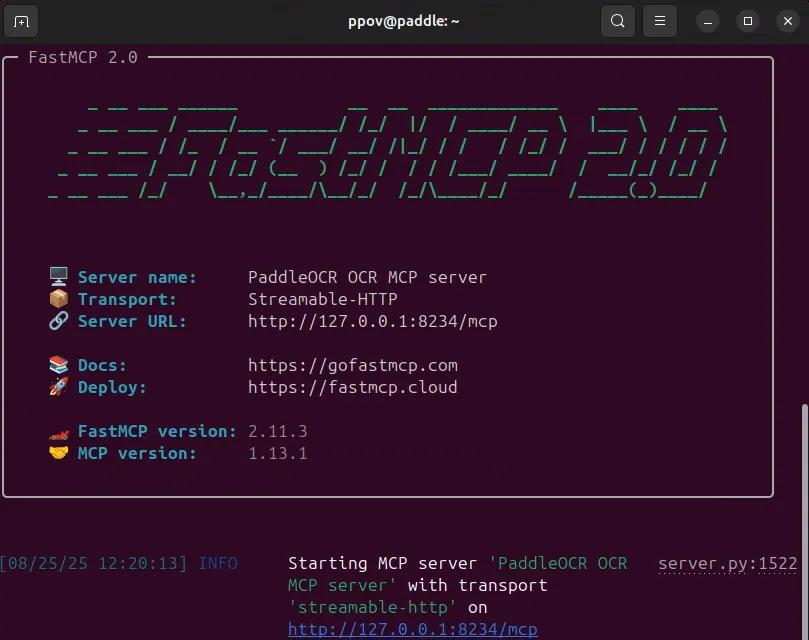The height and width of the screenshot is (640, 809).
Task: Click the 'Docs:' label
Action: 102,365
